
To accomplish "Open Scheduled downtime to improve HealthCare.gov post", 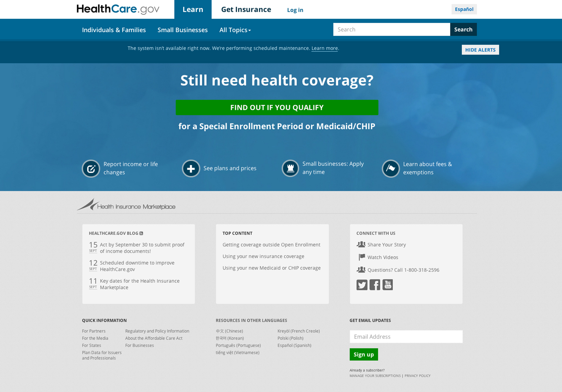I will pos(137,266).
